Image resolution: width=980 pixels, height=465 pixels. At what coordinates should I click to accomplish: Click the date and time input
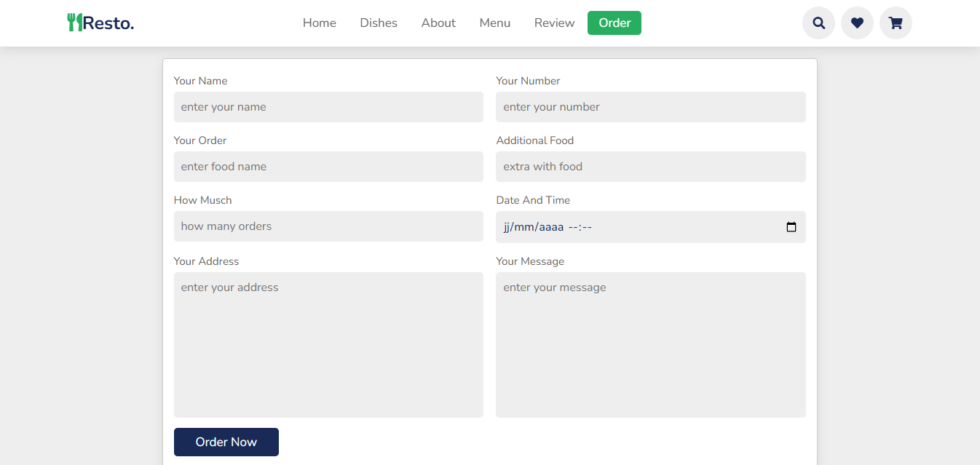(651, 227)
